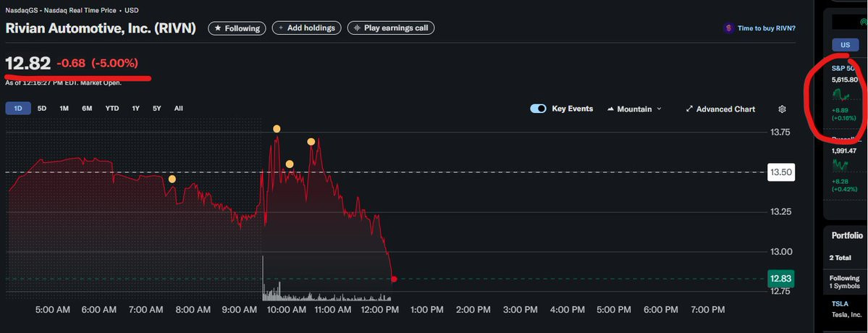Click the +8.28 (+0.42%) index change

click(844, 184)
